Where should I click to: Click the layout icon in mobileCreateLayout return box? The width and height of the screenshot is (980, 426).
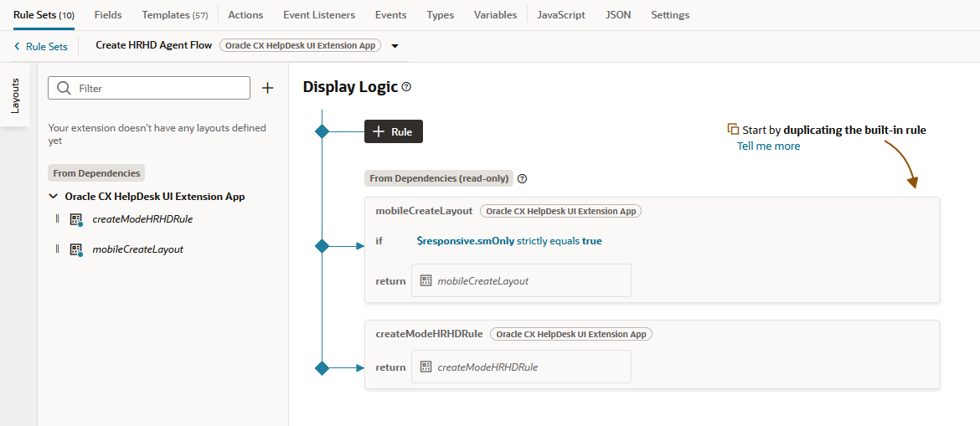pos(426,280)
